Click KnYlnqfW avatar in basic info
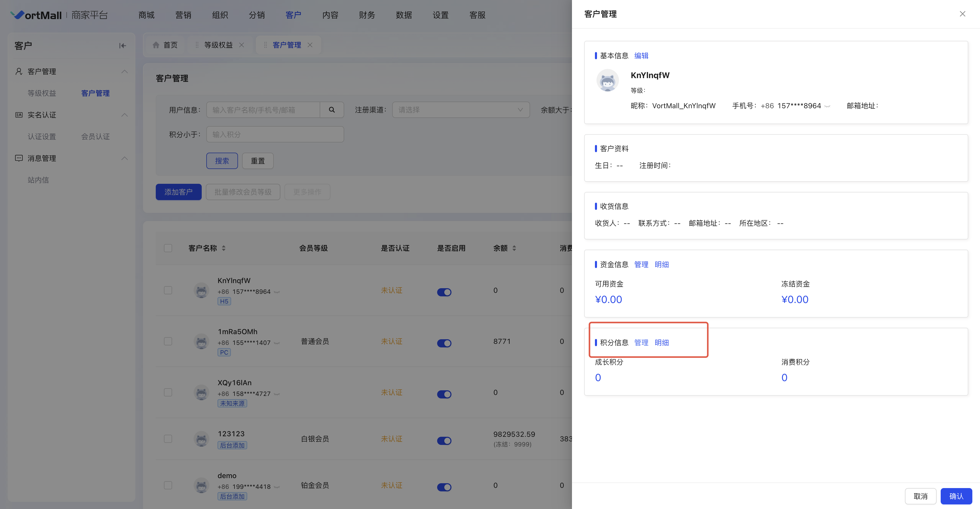 (x=607, y=80)
